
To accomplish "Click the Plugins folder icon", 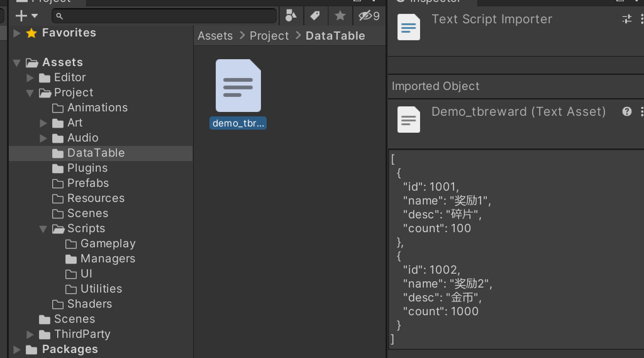I will (58, 168).
